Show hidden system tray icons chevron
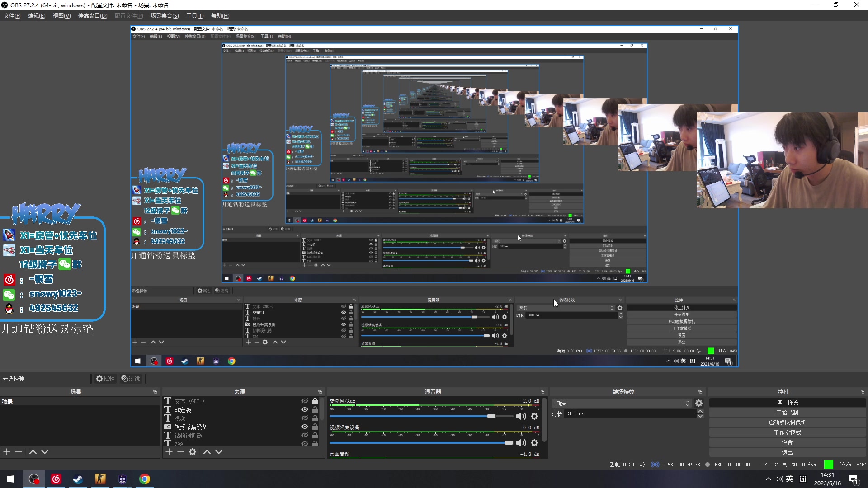868x488 pixels. point(768,479)
